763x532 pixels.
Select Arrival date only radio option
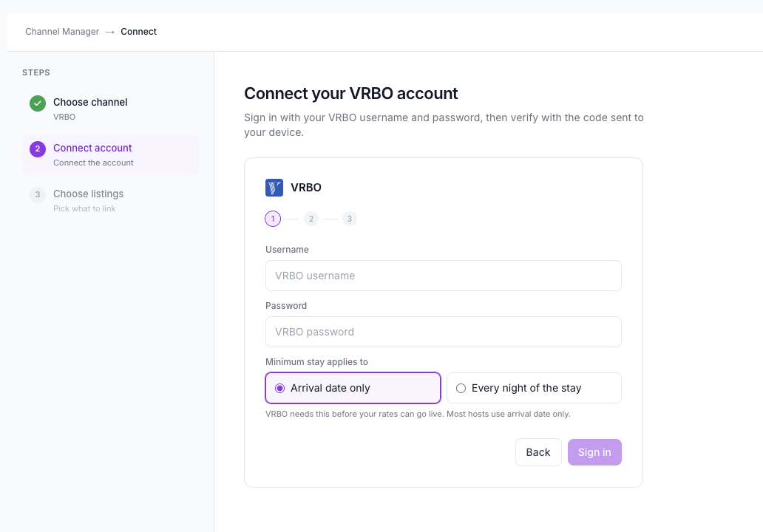[x=353, y=388]
